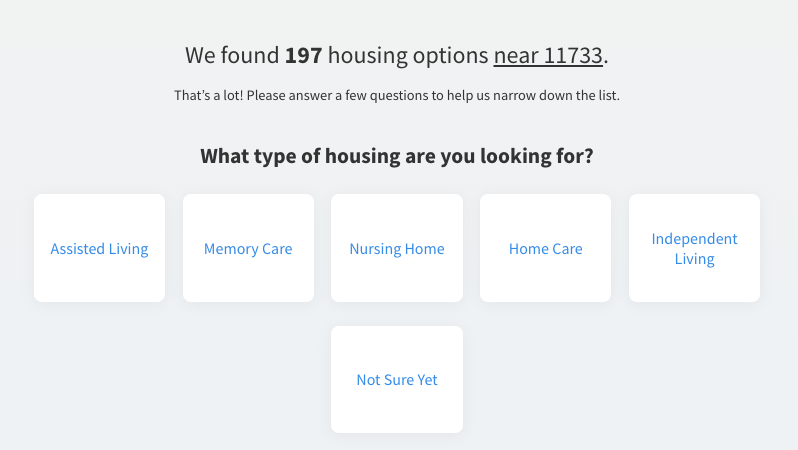
Task: Select the Assisted Living housing option
Action: (x=99, y=248)
